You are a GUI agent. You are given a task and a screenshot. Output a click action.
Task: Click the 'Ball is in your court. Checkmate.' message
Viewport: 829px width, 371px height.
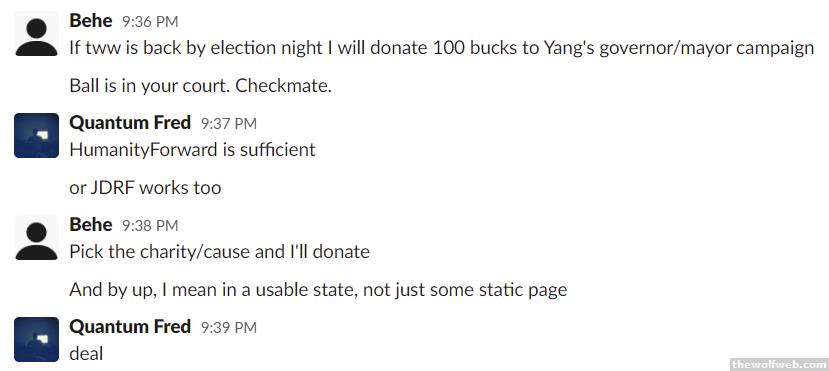coord(200,86)
